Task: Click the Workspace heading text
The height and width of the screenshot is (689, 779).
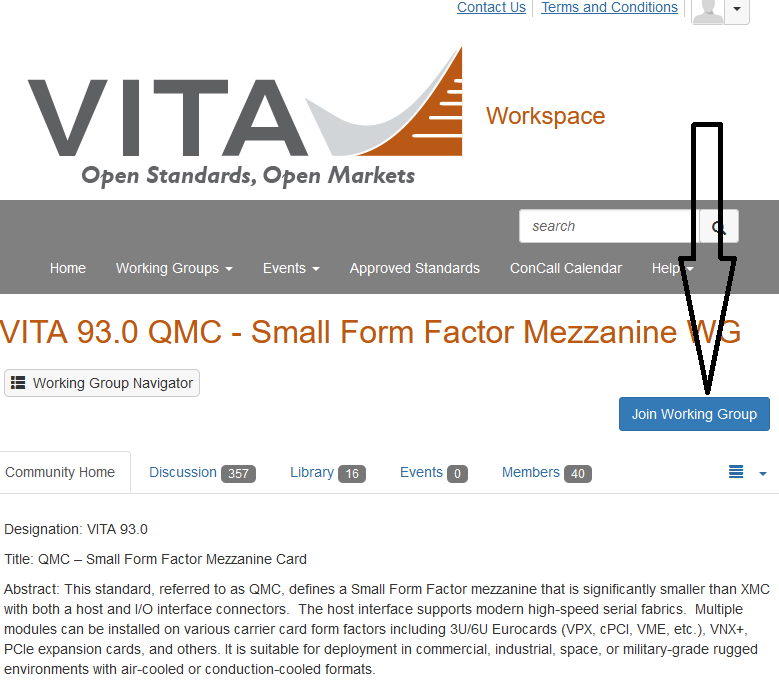Action: click(545, 116)
